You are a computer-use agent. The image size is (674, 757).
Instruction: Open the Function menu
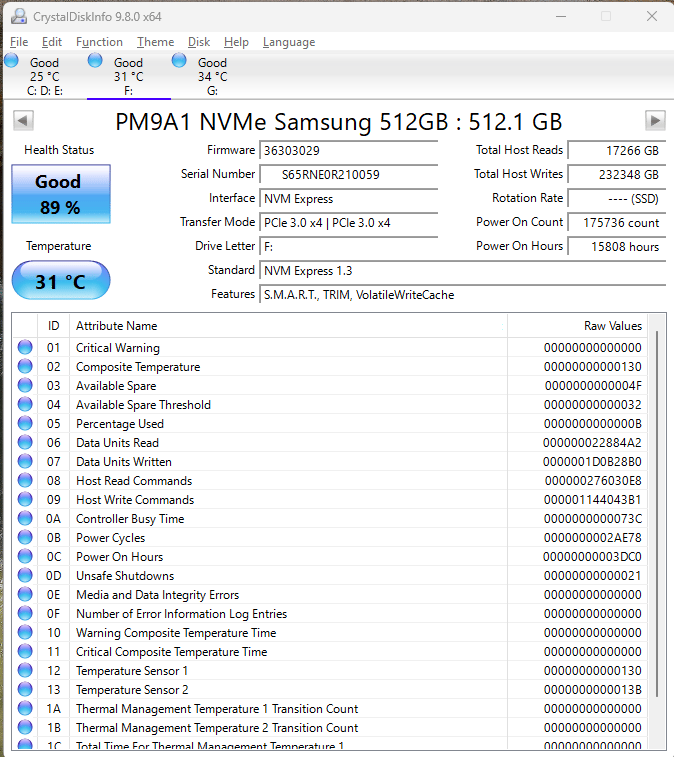click(99, 42)
